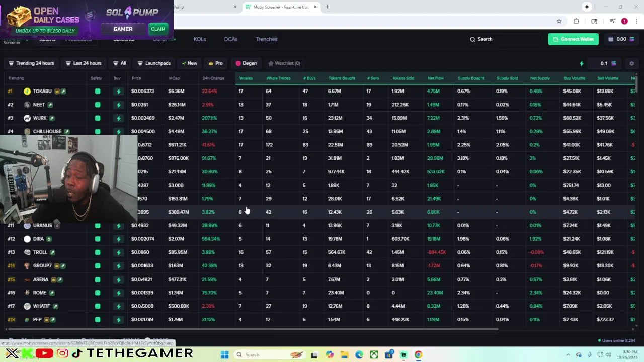
Task: Toggle the New filter
Action: pyautogui.click(x=189, y=63)
